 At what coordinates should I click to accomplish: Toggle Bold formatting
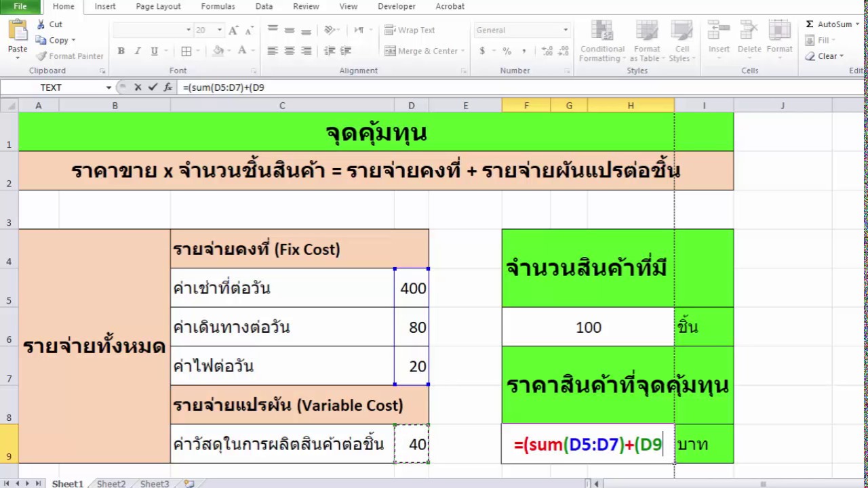coord(121,51)
